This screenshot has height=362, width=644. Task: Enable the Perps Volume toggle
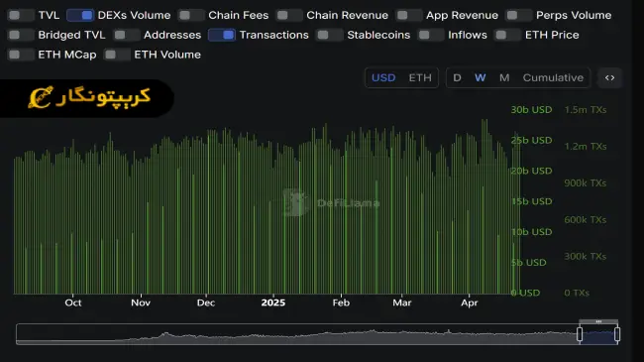518,15
